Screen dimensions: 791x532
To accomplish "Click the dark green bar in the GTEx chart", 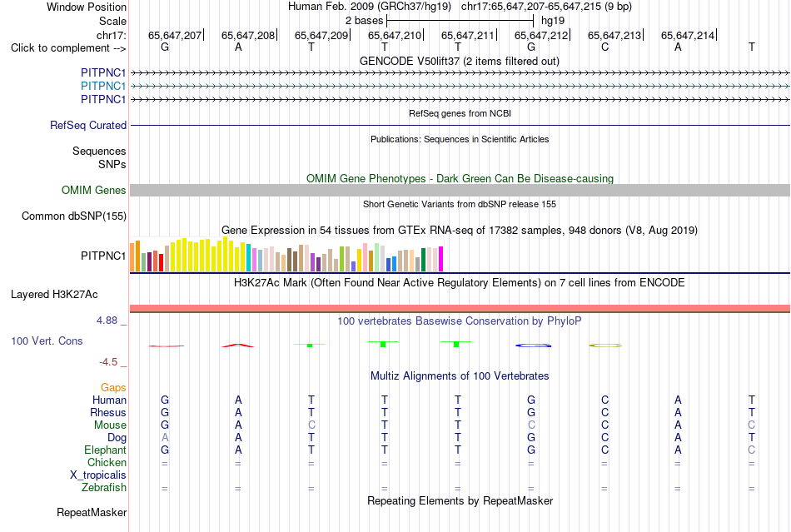I will click(423, 261).
